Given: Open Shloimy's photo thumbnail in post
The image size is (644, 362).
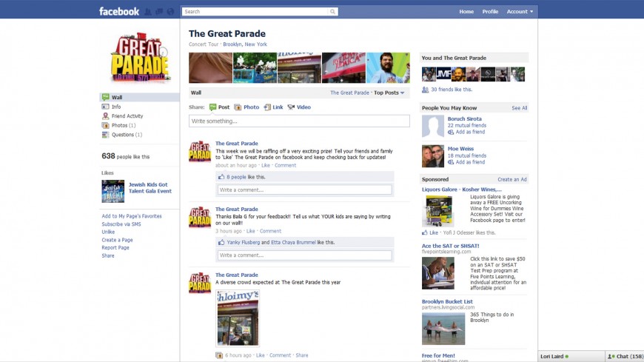Looking at the screenshot, I should (238, 318).
